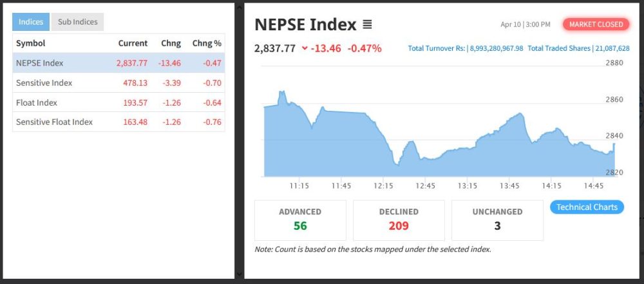The image size is (644, 284).
Task: Sort by the Chng % column header
Action: pyautogui.click(x=207, y=43)
